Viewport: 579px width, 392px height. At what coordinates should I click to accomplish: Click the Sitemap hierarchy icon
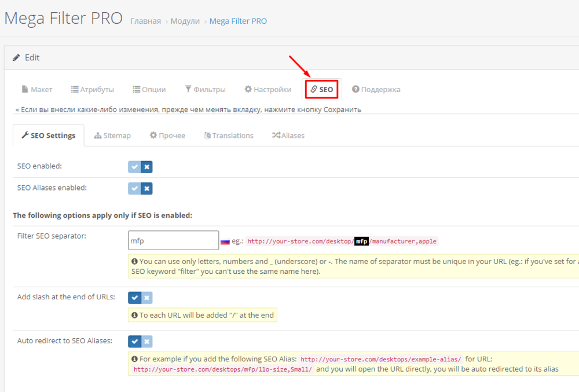tap(98, 135)
